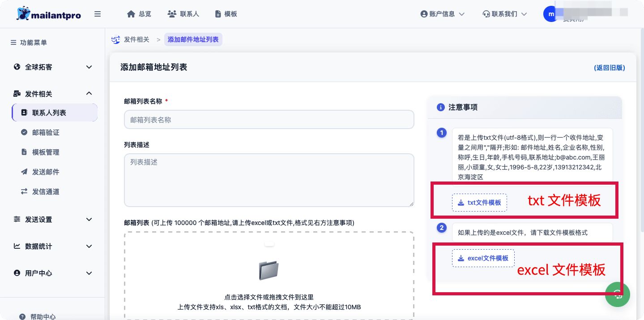
Task: Click the chart icon beside 数据统计
Action: 17,246
